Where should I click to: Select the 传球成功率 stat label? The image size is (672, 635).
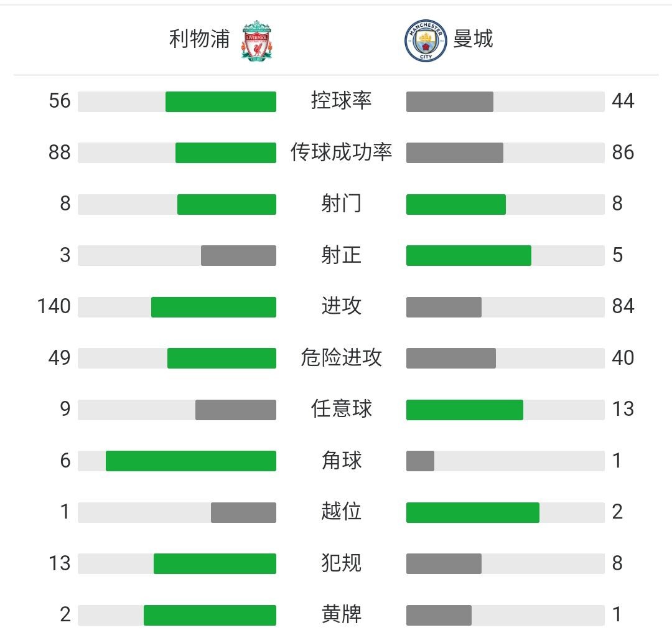pos(341,153)
